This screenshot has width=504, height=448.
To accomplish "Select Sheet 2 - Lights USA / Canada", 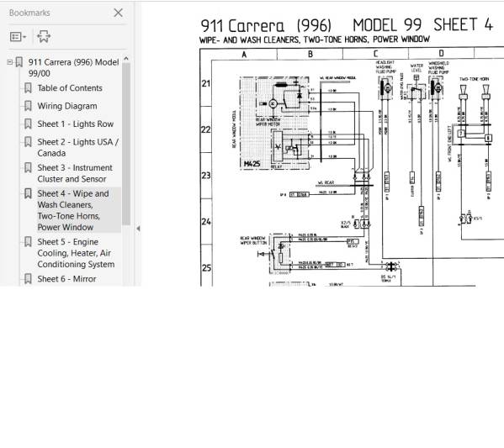I will point(78,147).
